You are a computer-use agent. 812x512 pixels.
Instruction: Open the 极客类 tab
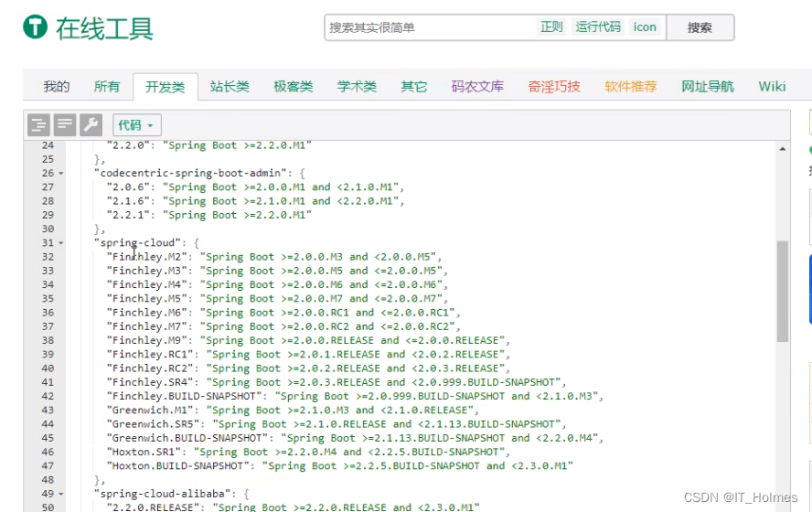click(x=294, y=87)
